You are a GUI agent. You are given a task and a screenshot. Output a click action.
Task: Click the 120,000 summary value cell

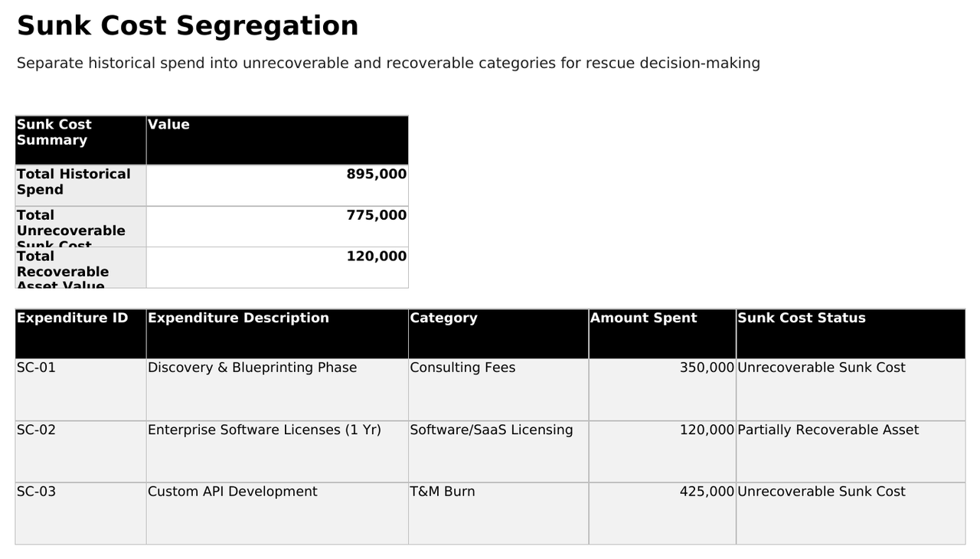pos(277,267)
